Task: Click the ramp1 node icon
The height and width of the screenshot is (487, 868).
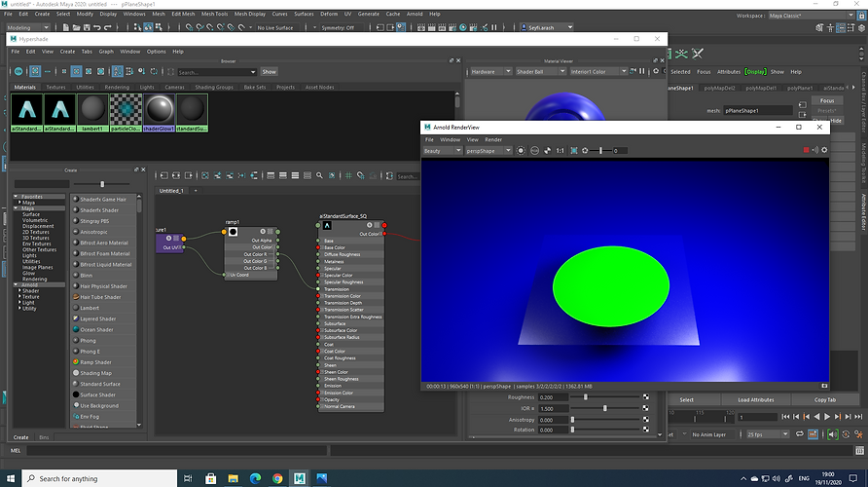Action: (x=233, y=232)
